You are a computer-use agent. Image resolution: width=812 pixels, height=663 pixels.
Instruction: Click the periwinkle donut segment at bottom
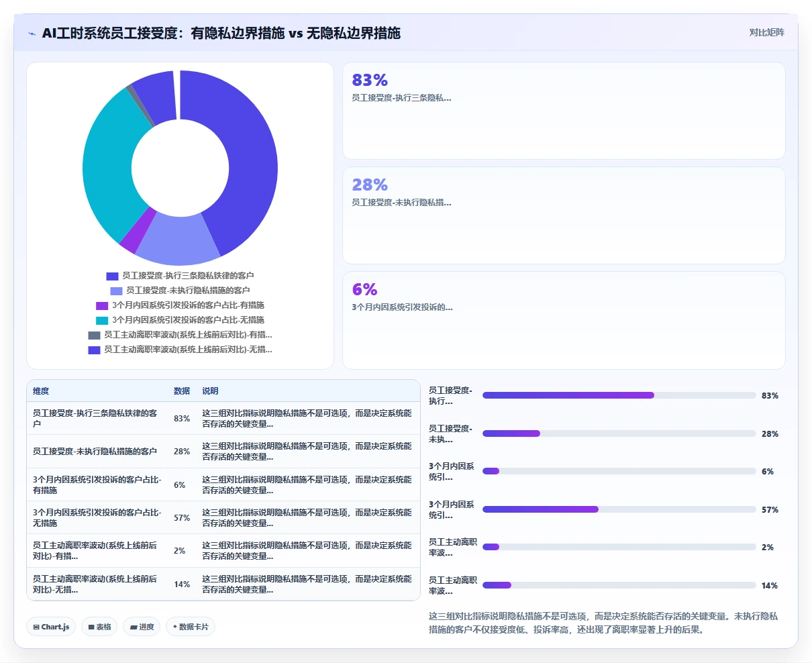coord(178,240)
